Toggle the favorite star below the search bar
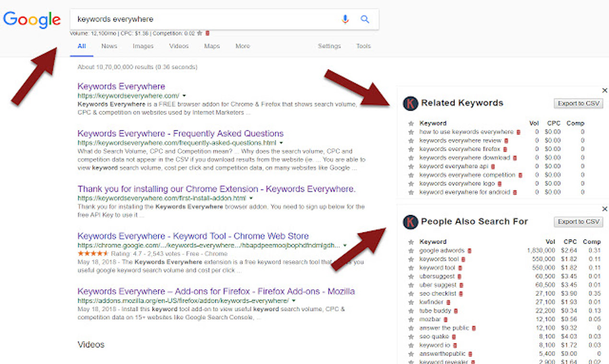 (x=200, y=33)
